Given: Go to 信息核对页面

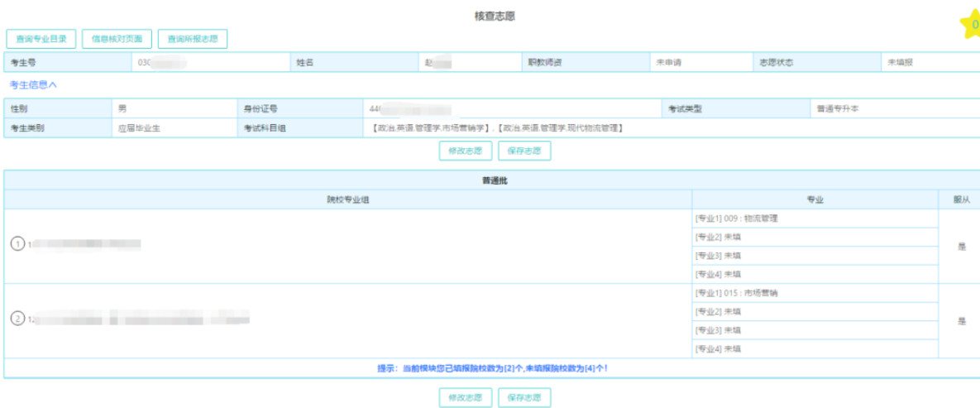Looking at the screenshot, I should click(x=117, y=39).
